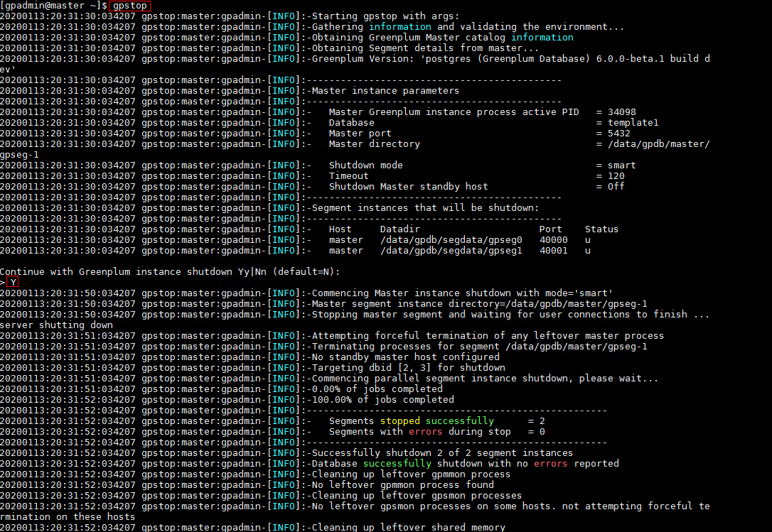Viewport: 772px width, 532px height.
Task: Select 'Stopping master segment and waiting for user connections' message
Action: 510,315
